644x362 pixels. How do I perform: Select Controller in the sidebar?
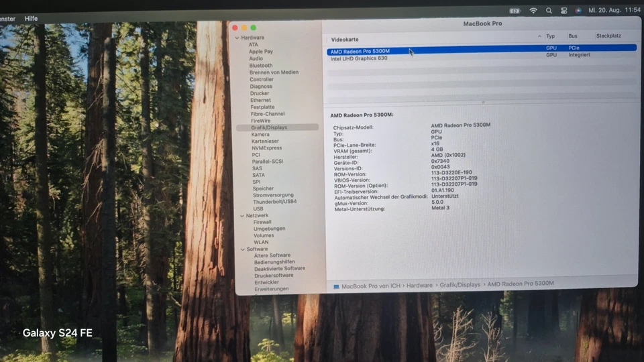pos(262,80)
